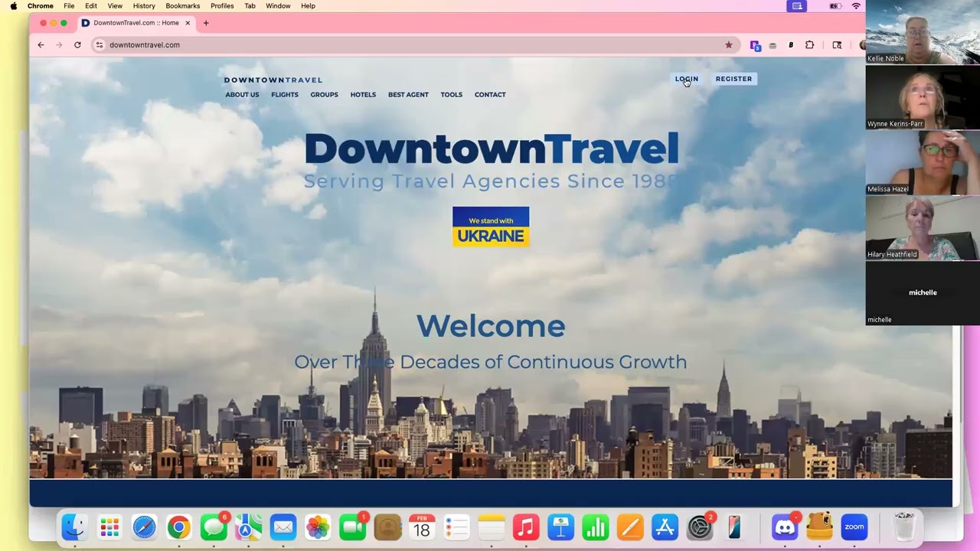Open the File menu
This screenshot has height=551, width=980.
(x=69, y=5)
